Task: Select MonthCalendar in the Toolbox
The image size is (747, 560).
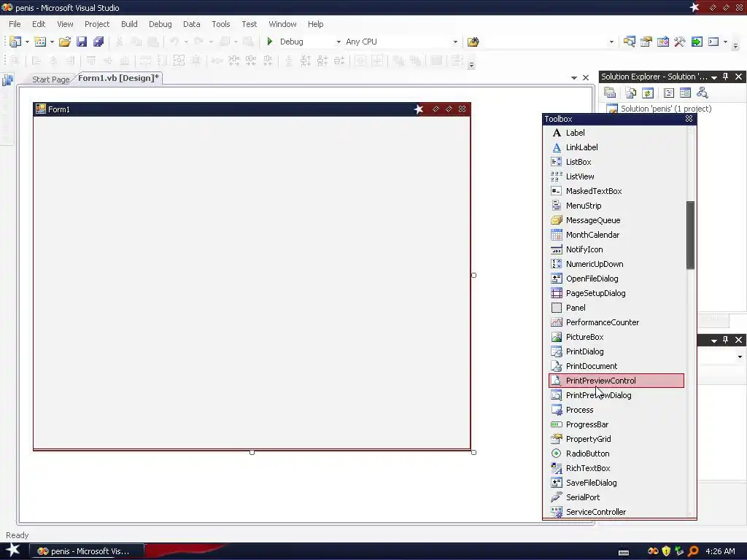Action: (616, 235)
